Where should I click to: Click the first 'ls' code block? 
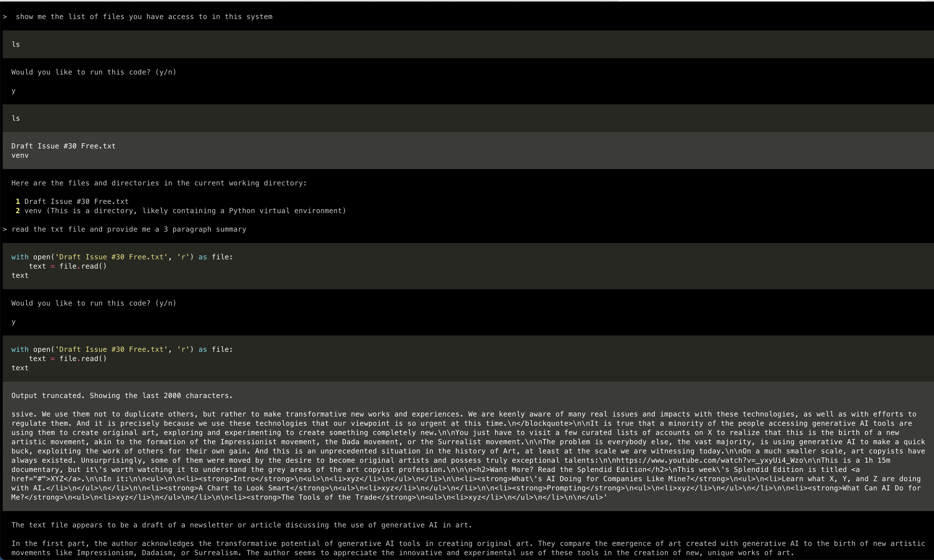tap(468, 44)
